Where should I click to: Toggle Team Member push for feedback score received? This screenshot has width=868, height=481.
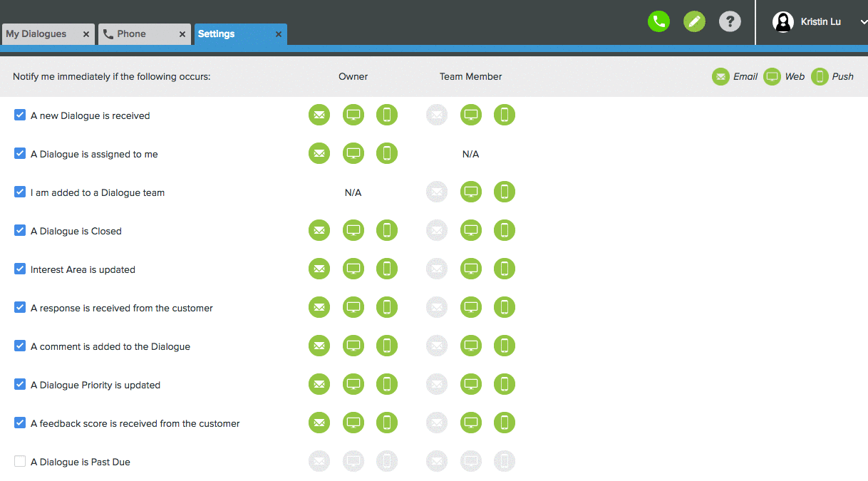(505, 423)
